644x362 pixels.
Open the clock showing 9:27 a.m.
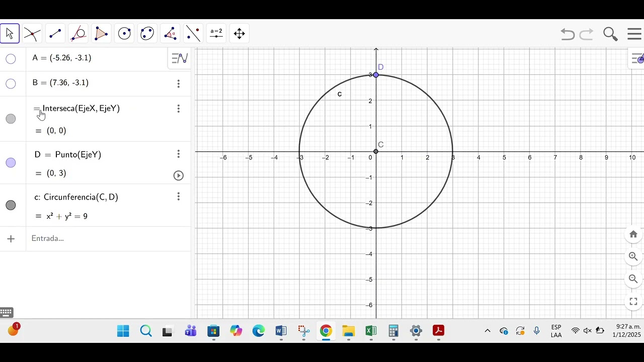[x=626, y=331]
